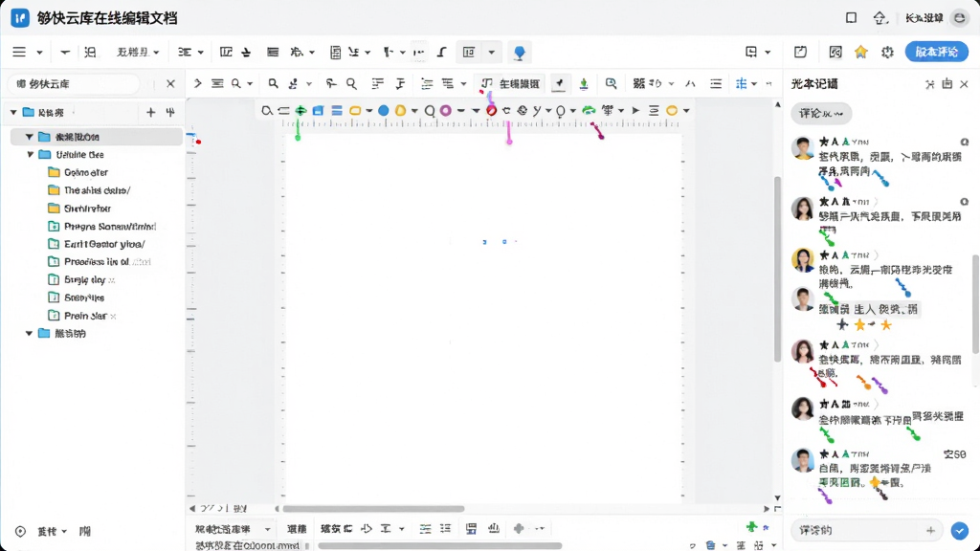Click the horizontal scrollbar thumb below the page

pyautogui.click(x=373, y=509)
